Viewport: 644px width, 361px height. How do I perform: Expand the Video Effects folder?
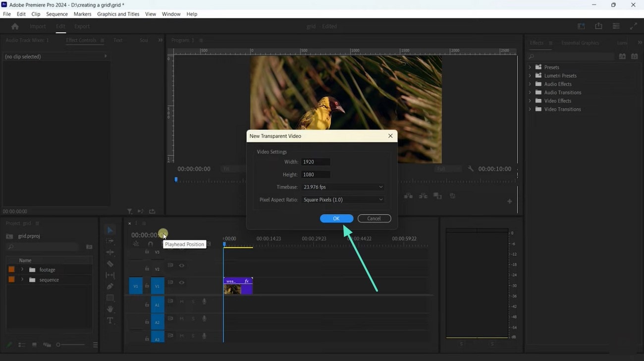click(x=530, y=101)
